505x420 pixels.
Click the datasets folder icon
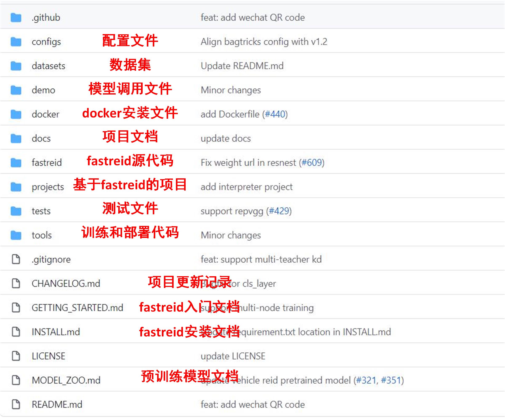click(16, 66)
